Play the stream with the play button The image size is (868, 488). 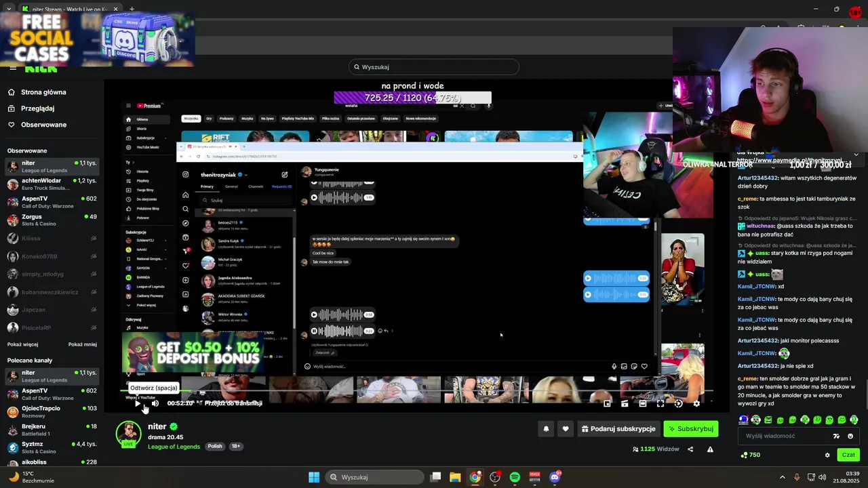pyautogui.click(x=138, y=403)
